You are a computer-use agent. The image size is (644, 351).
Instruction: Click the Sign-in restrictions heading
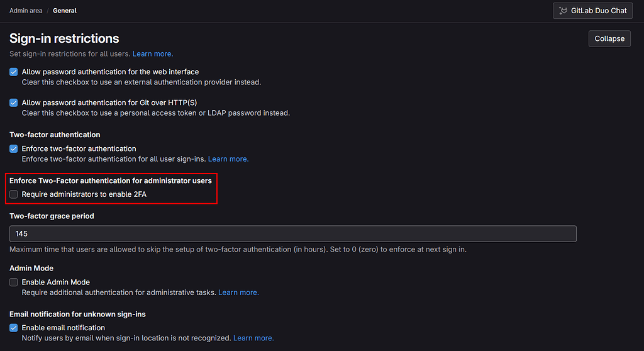64,38
